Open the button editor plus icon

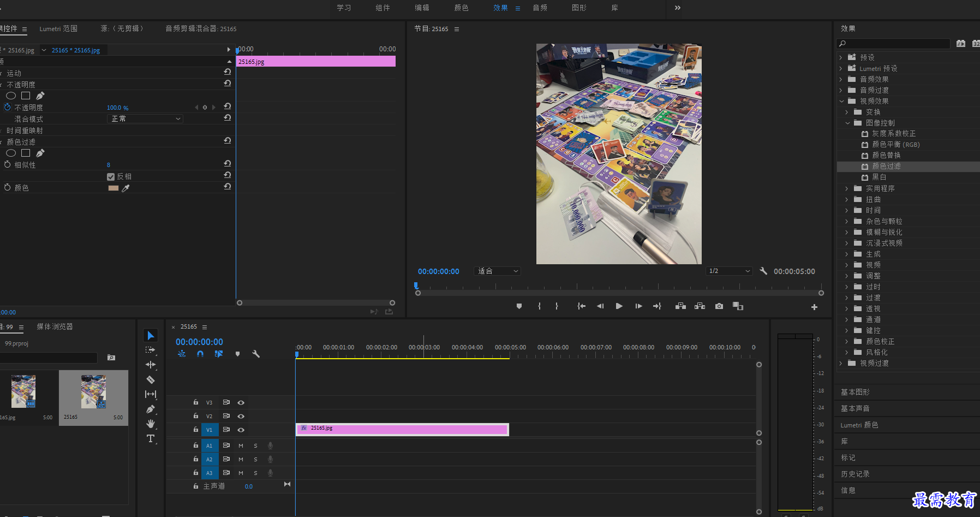814,307
